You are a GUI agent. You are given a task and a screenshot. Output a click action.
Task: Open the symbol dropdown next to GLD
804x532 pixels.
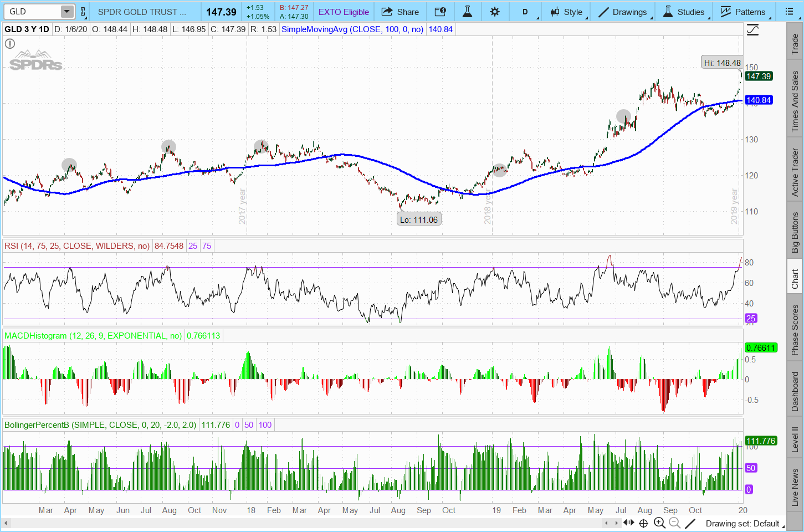pos(66,12)
